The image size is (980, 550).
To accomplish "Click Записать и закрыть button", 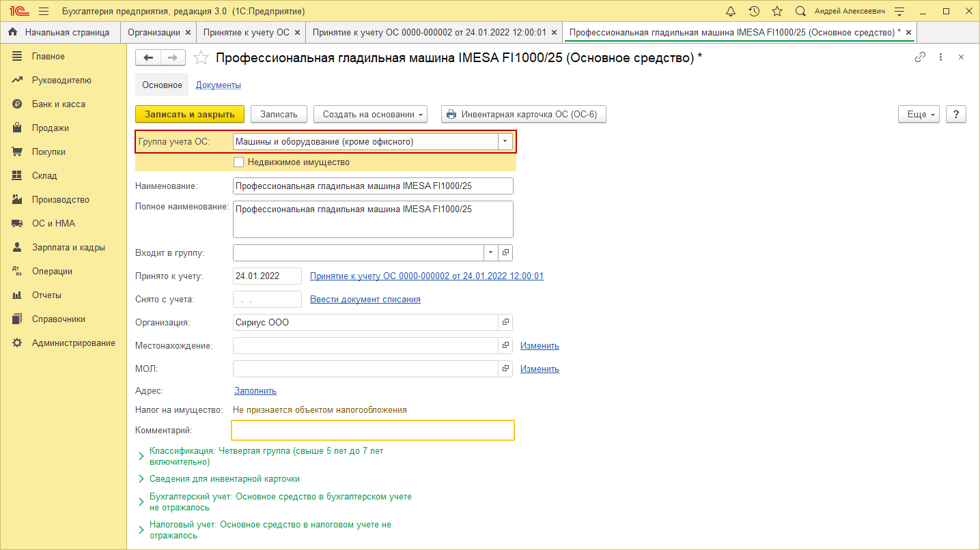I will pos(190,114).
